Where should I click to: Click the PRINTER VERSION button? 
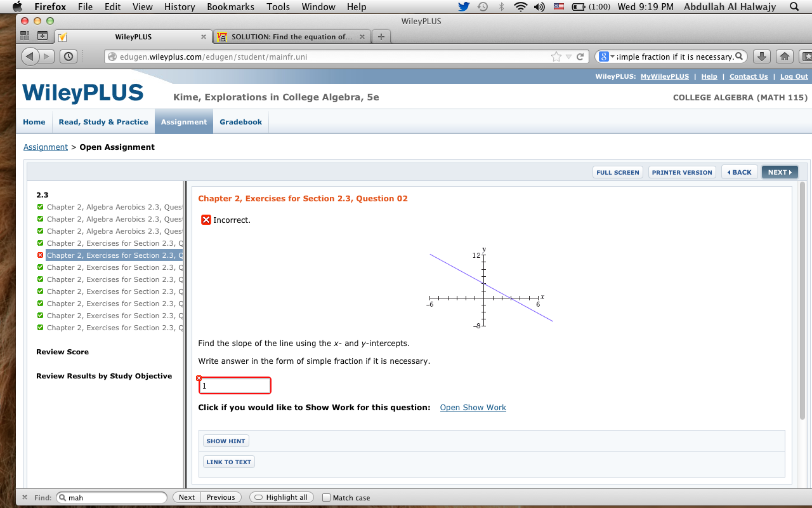coord(682,172)
